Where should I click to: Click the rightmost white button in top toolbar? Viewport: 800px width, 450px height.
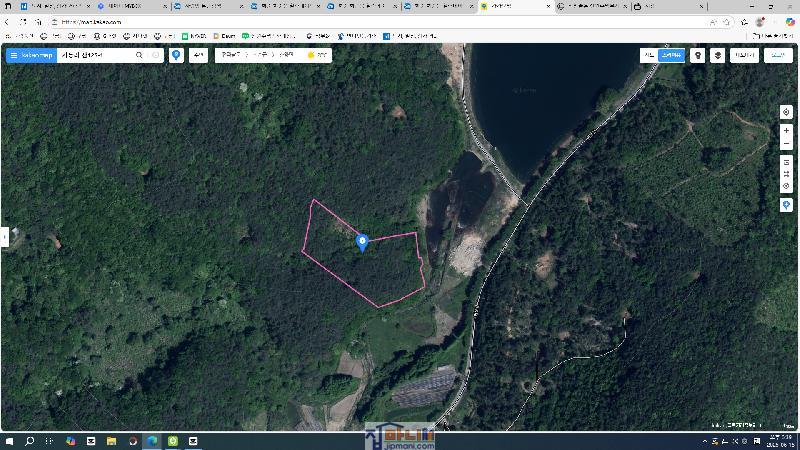click(x=778, y=56)
